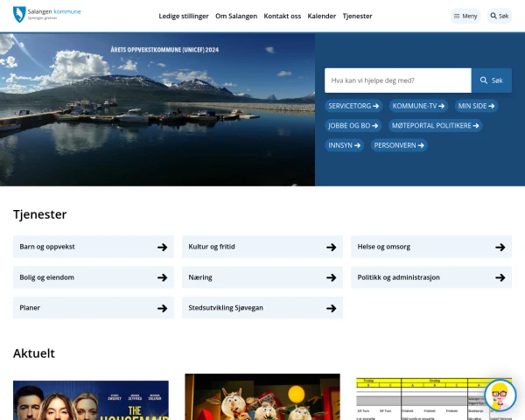The width and height of the screenshot is (525, 420).
Task: Click the blue Søk submit button
Action: (x=492, y=80)
